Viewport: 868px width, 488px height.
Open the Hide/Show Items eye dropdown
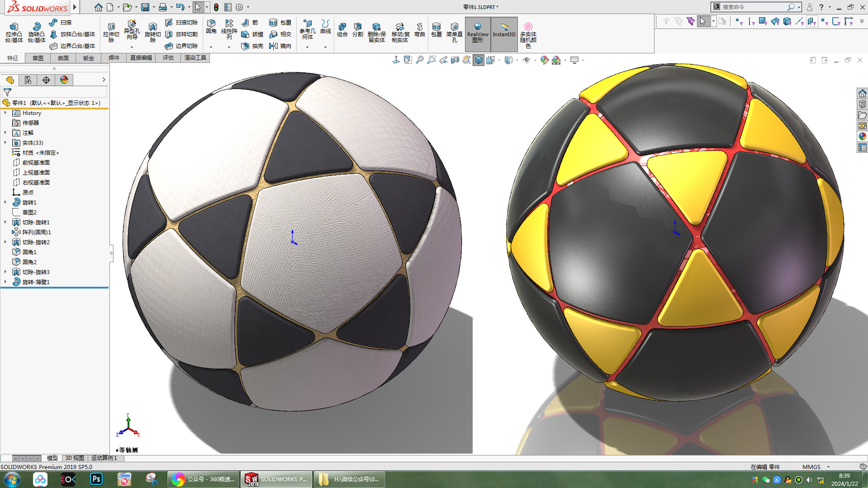535,60
